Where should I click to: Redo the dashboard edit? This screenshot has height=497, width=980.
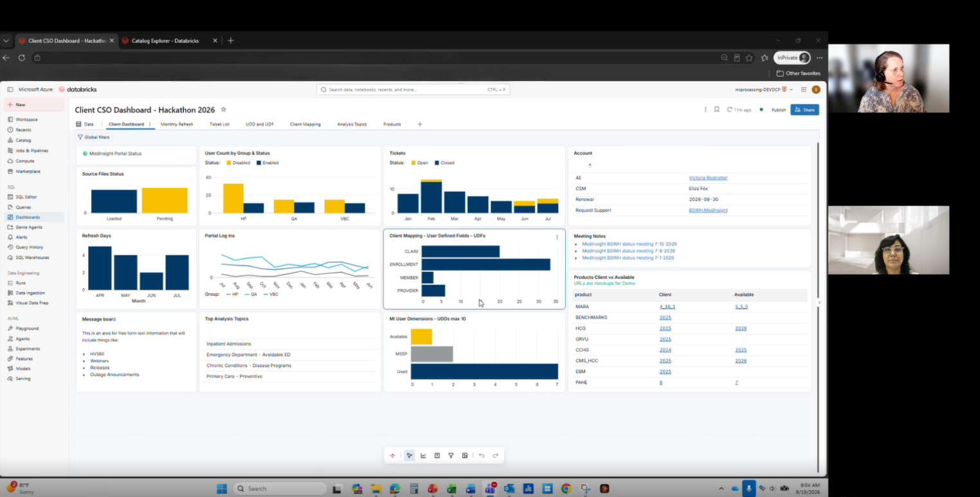pos(495,456)
